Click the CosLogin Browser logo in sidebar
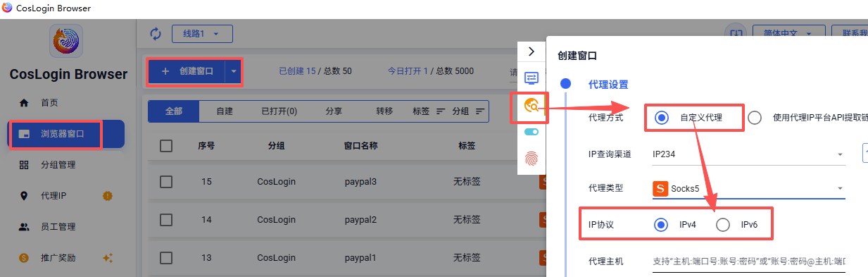 coord(66,41)
